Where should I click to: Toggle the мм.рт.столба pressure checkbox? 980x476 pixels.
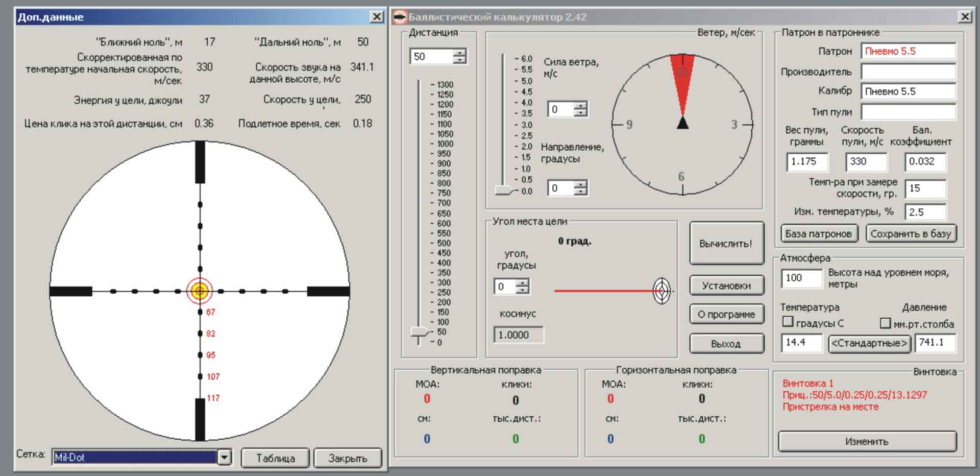coord(886,323)
